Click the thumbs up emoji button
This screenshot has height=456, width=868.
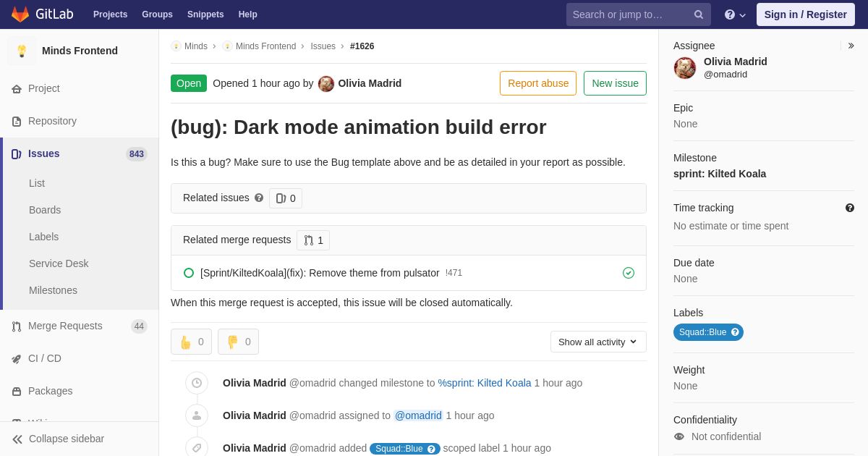(x=191, y=342)
